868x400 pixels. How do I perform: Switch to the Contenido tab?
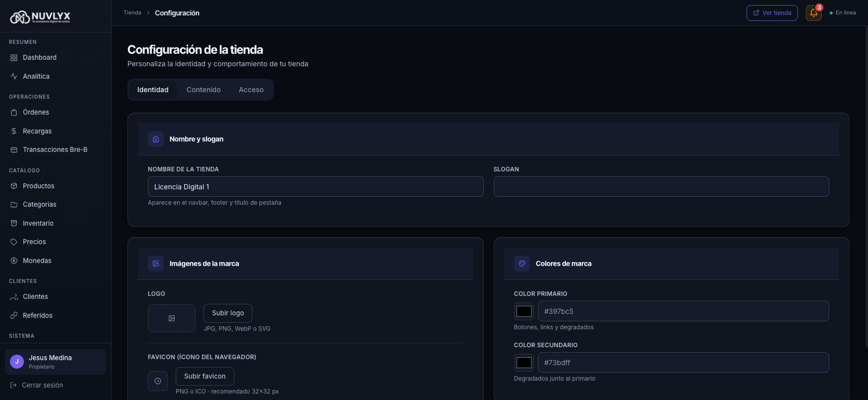tap(204, 90)
